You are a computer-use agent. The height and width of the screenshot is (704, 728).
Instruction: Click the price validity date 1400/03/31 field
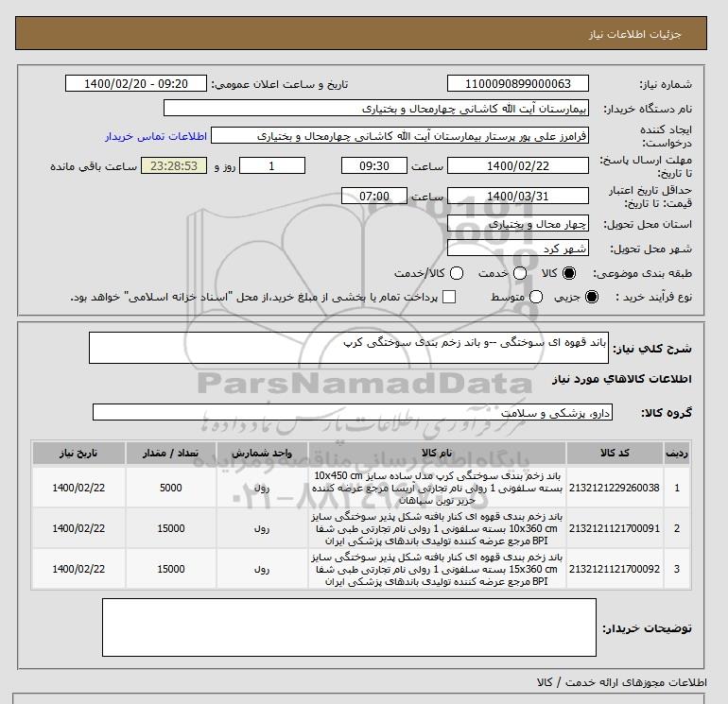point(518,196)
